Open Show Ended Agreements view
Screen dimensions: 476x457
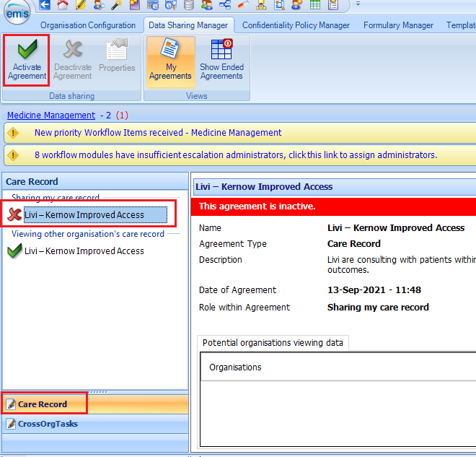[x=221, y=60]
